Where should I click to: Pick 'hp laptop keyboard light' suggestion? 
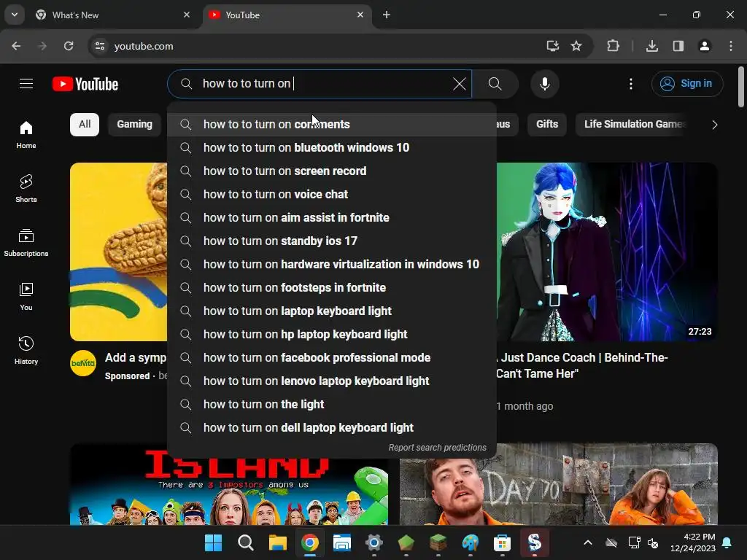[x=332, y=334]
